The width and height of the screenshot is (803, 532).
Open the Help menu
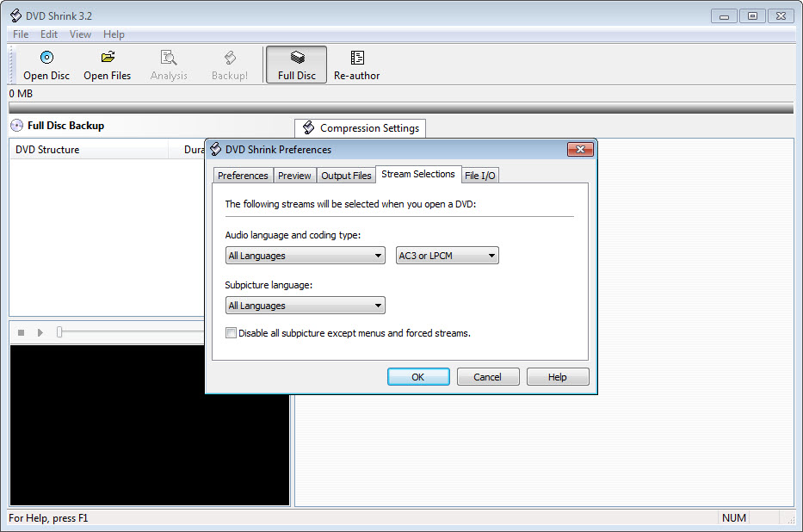coord(114,34)
